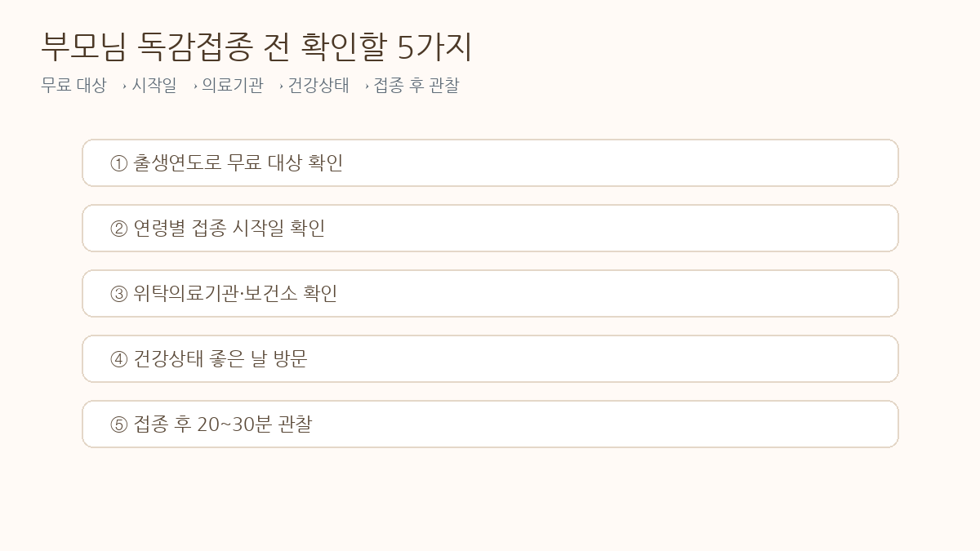Click the circled number ② icon

(119, 229)
